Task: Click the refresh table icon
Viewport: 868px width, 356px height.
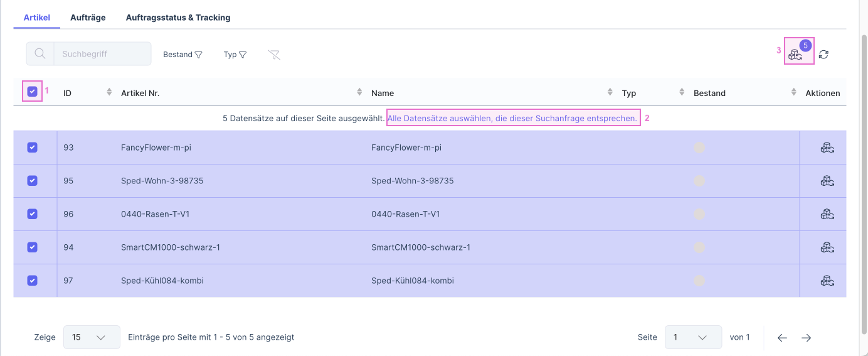Action: click(x=823, y=55)
